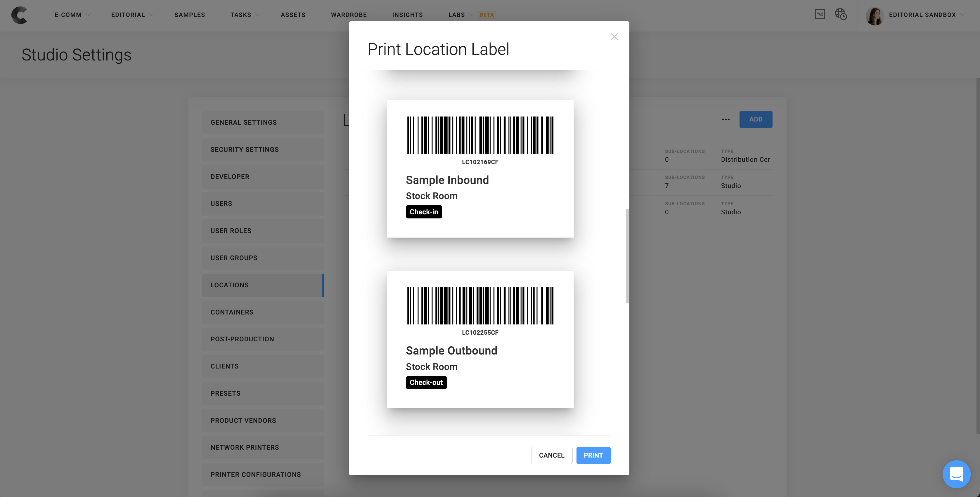Click the Check-in barcode label thumbnail
Image resolution: width=980 pixels, height=497 pixels.
(x=480, y=168)
